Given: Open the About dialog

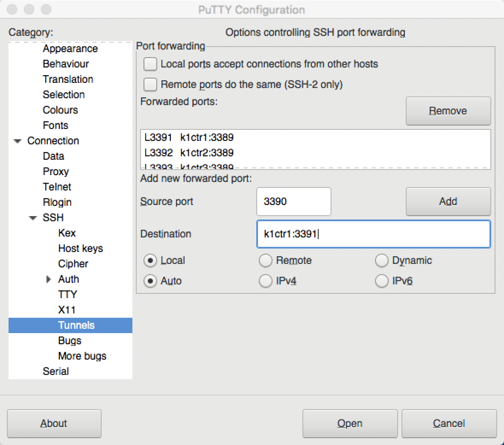Looking at the screenshot, I should tap(54, 423).
